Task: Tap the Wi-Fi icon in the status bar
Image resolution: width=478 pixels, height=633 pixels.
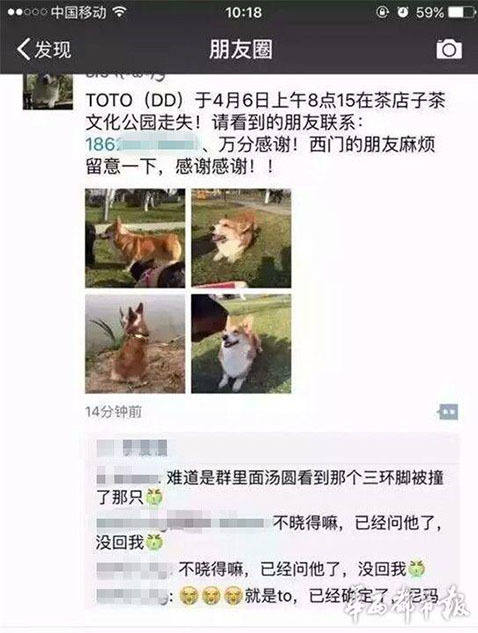Action: click(119, 12)
